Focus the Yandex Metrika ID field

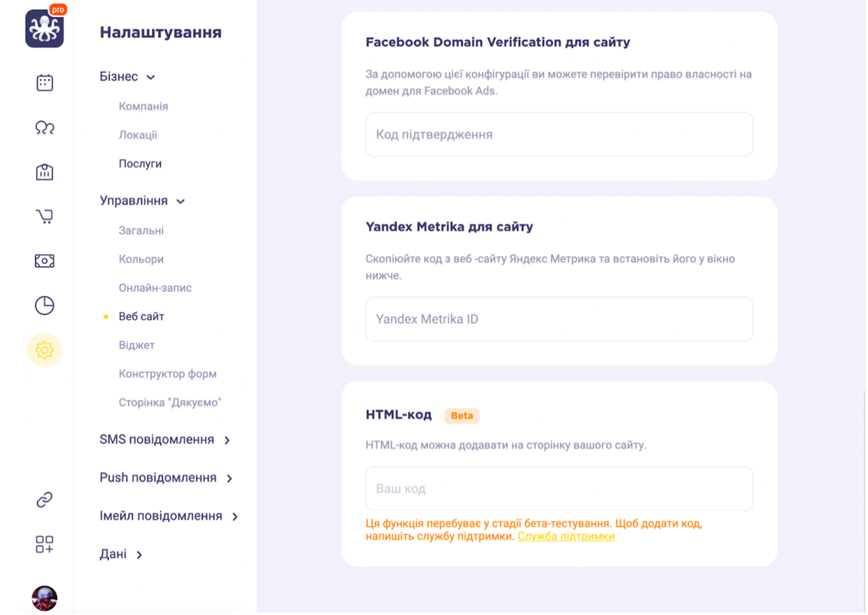[559, 319]
